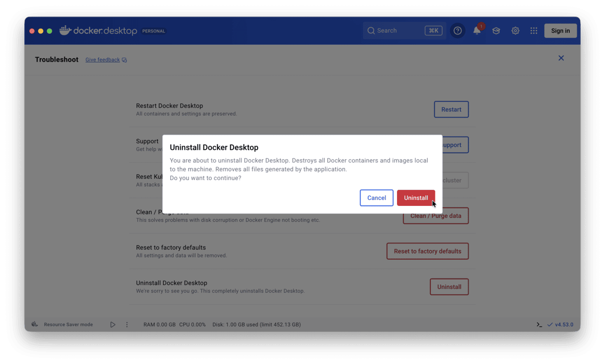Open the Give feedback link
Screen dimensions: 605x364
(102, 59)
